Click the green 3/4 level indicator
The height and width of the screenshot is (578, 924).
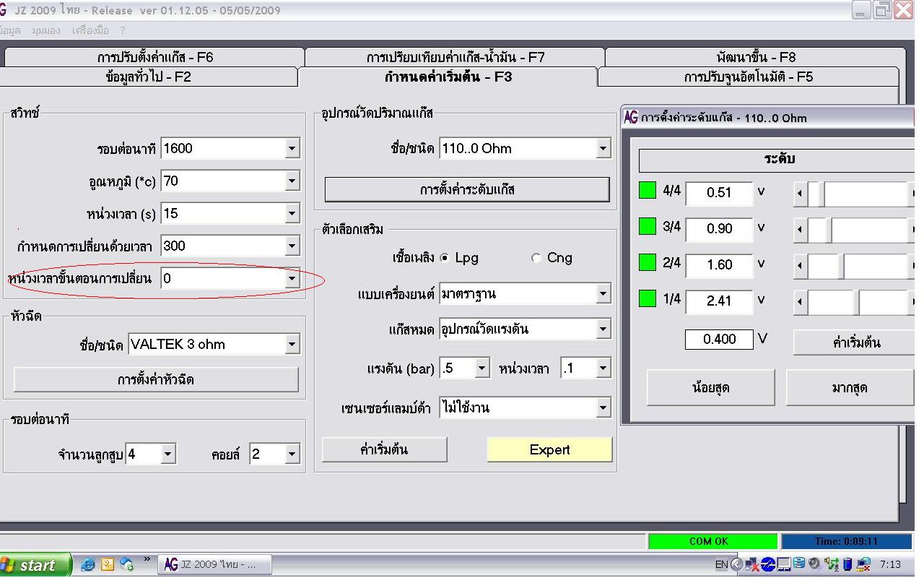coord(648,227)
